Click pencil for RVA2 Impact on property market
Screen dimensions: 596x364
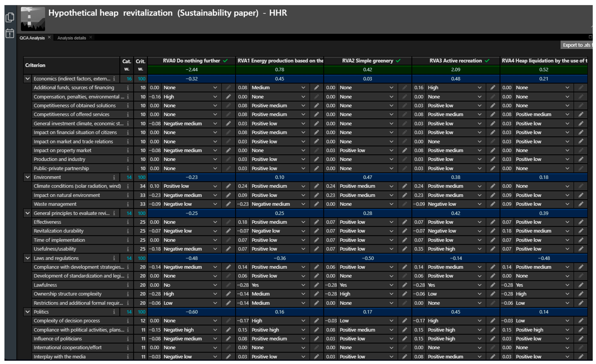(x=404, y=150)
